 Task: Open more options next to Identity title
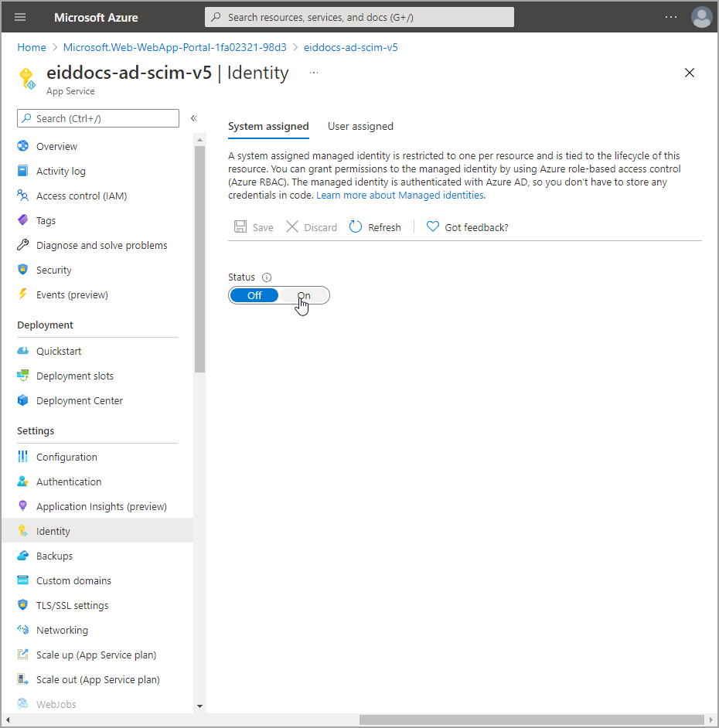tap(314, 73)
